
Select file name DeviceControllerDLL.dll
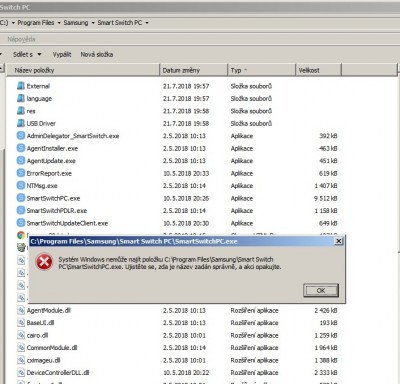tap(58, 373)
